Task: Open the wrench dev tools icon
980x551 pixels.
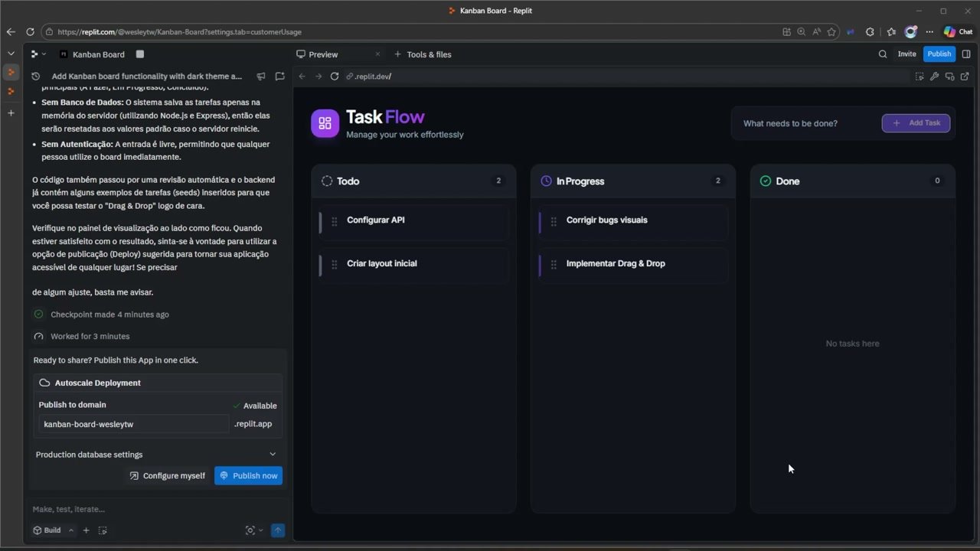Action: coord(934,77)
